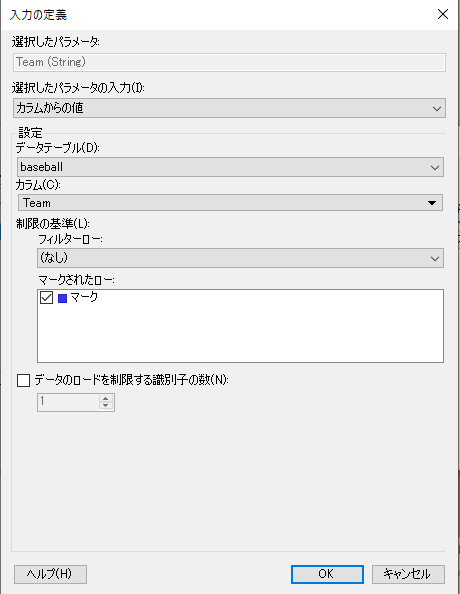460x594 pixels.
Task: Close the 入力の定義 dialog with X
Action: [443, 14]
